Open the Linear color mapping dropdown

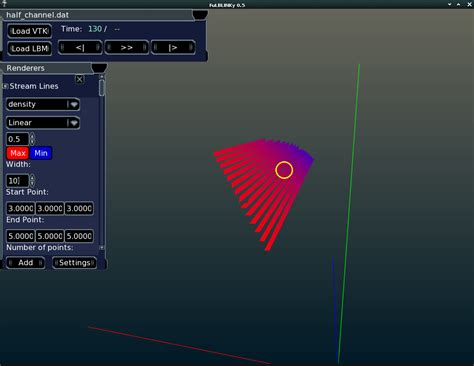click(43, 123)
